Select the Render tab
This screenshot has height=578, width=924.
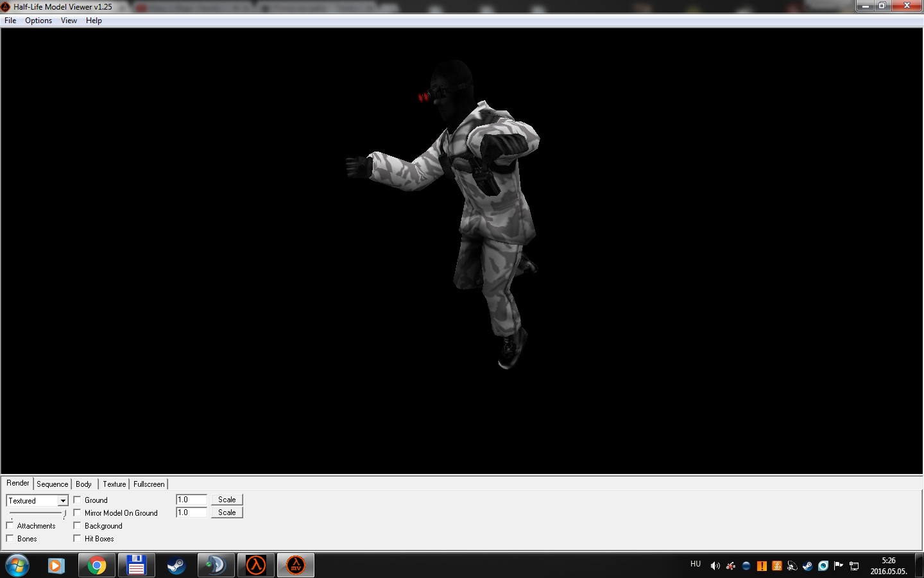click(x=18, y=483)
